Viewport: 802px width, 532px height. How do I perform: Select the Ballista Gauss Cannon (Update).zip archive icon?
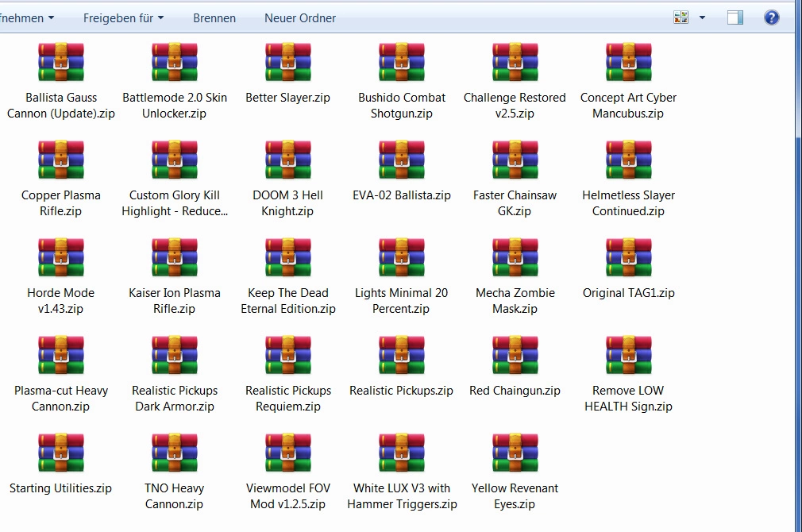click(x=61, y=62)
